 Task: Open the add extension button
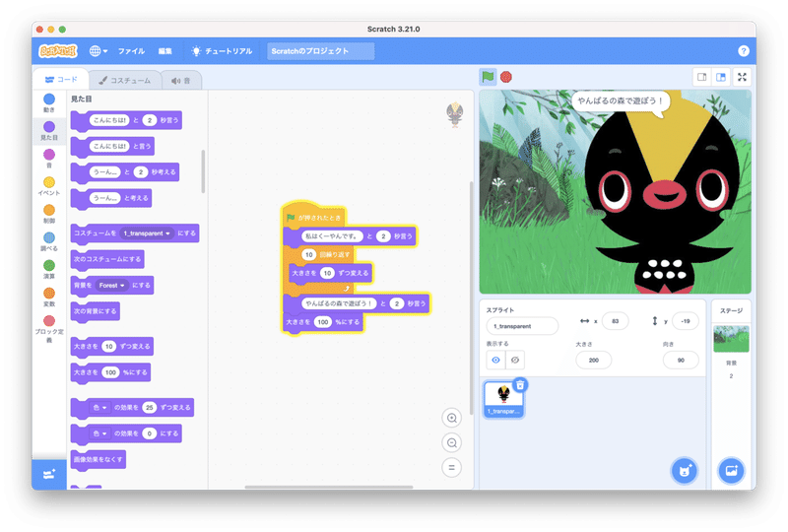pos(48,474)
